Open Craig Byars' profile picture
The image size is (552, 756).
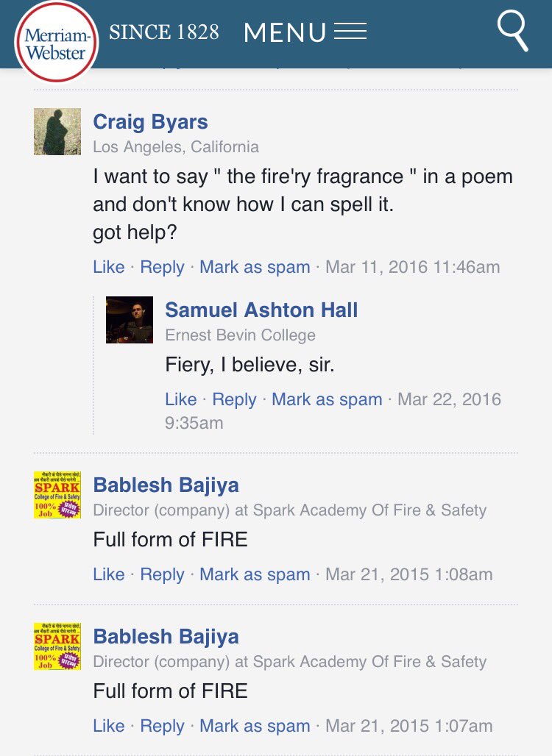point(57,132)
